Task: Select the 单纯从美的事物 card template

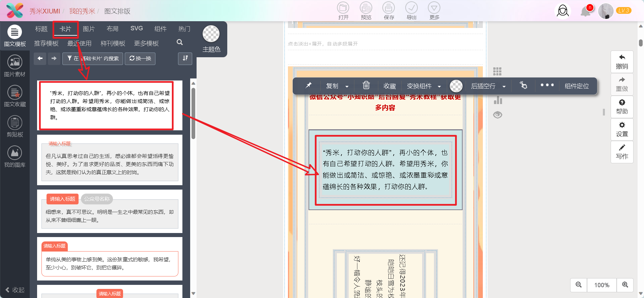Action: tap(110, 259)
